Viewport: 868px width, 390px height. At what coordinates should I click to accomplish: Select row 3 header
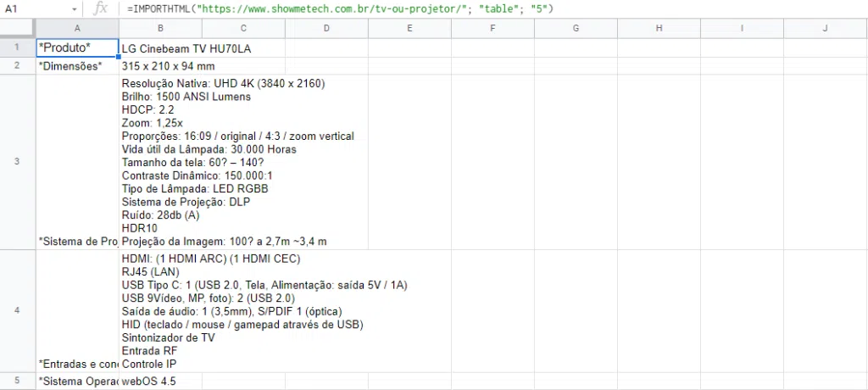pyautogui.click(x=17, y=162)
